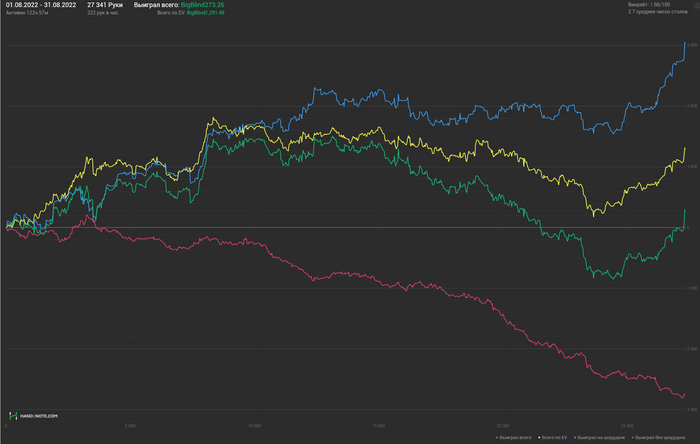Click '2.7 среднее число столов' text

click(x=658, y=12)
